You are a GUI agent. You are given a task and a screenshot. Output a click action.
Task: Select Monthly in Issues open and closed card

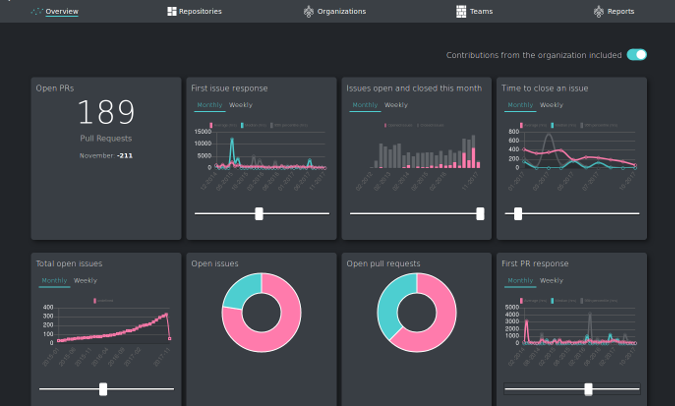(x=365, y=105)
